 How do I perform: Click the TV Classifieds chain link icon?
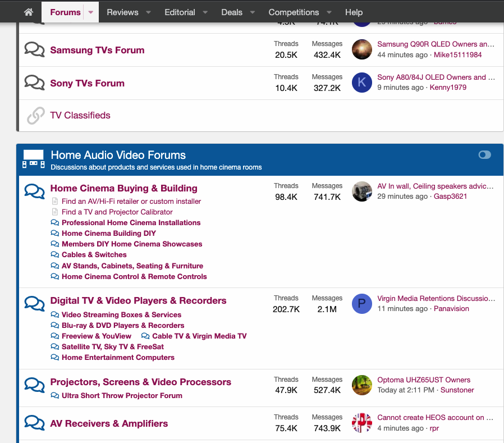point(35,116)
